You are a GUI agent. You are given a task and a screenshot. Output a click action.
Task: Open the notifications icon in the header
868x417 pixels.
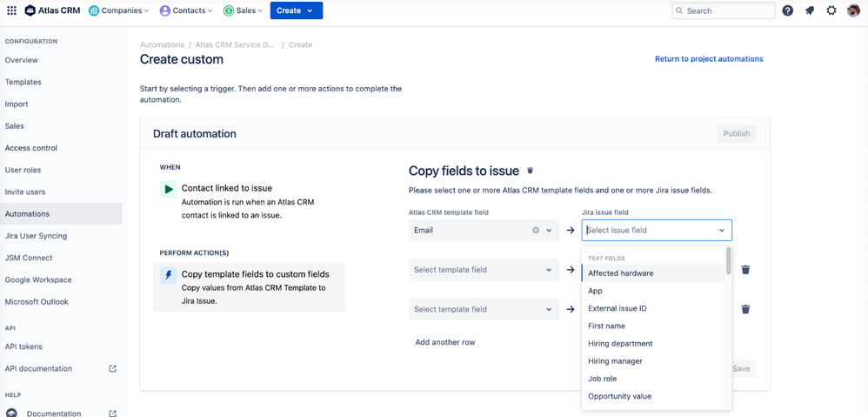point(810,10)
